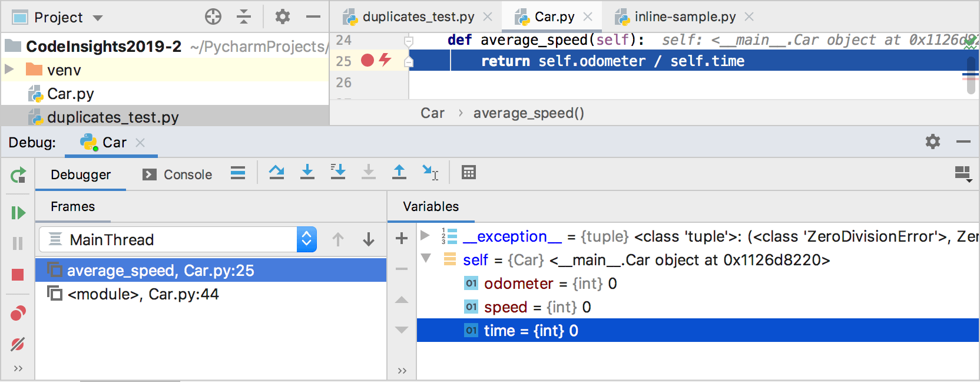Toggle the breakpoint on line 25

[x=367, y=60]
